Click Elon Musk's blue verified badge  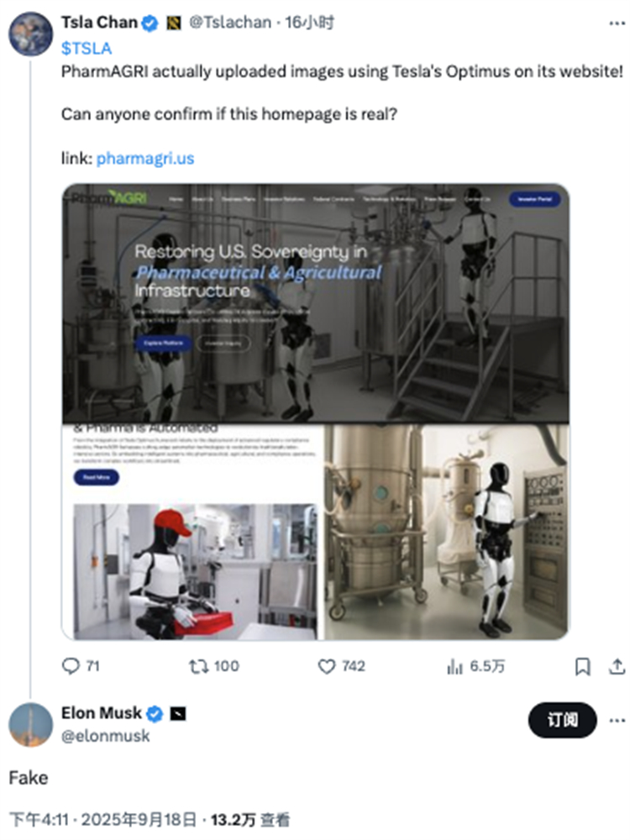[155, 714]
